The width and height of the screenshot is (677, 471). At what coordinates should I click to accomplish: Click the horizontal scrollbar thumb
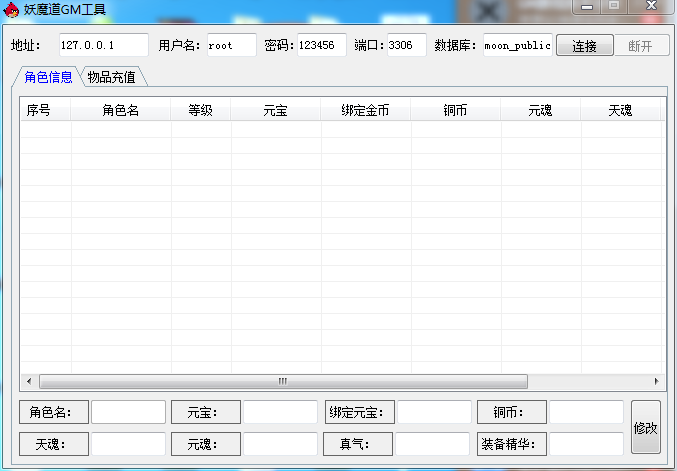[x=283, y=381]
